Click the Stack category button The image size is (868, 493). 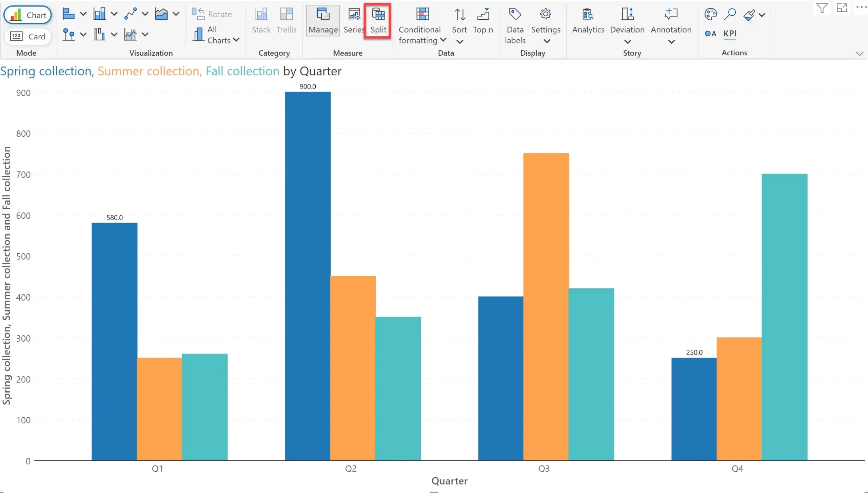click(x=261, y=21)
